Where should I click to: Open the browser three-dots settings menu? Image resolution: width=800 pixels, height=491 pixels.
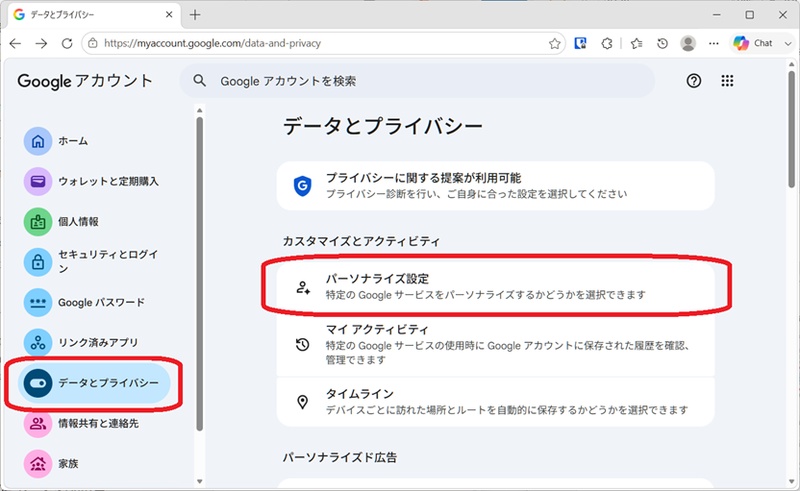coord(714,43)
